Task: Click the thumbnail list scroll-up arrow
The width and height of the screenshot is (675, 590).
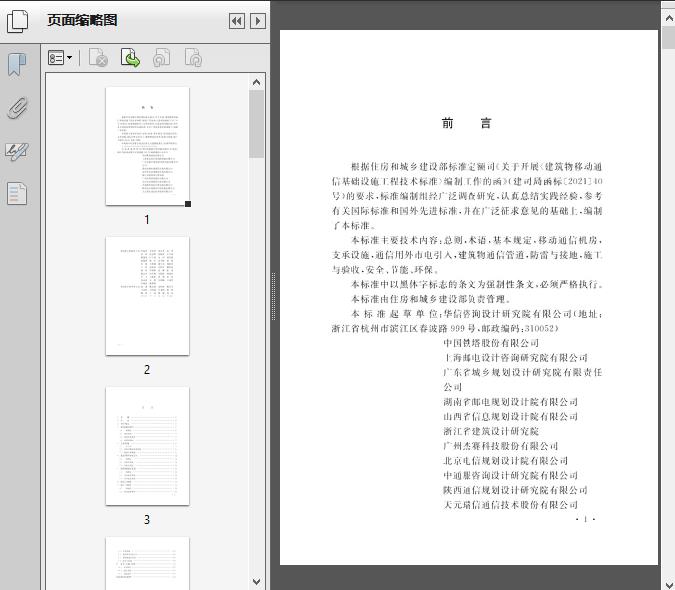Action: point(257,82)
